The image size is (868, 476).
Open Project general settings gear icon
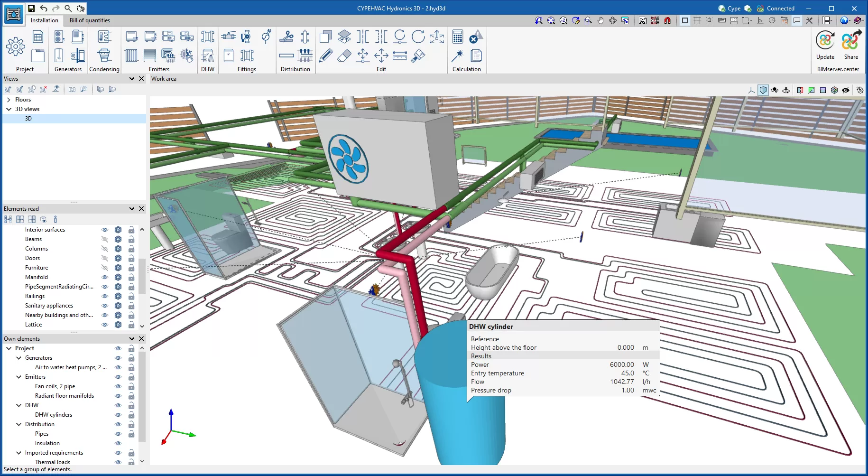point(16,46)
